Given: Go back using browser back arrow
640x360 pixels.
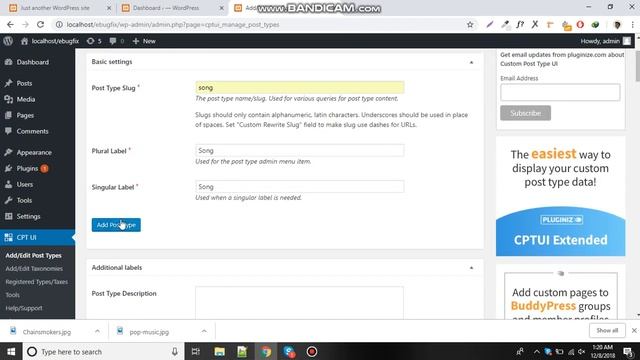Looking at the screenshot, I should tap(10, 24).
